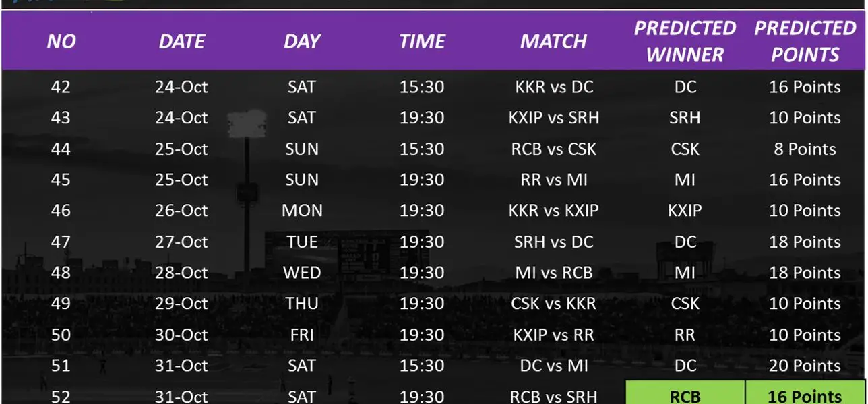Select the DAY column header
Viewport: 868px width, 404px height.
tap(301, 42)
